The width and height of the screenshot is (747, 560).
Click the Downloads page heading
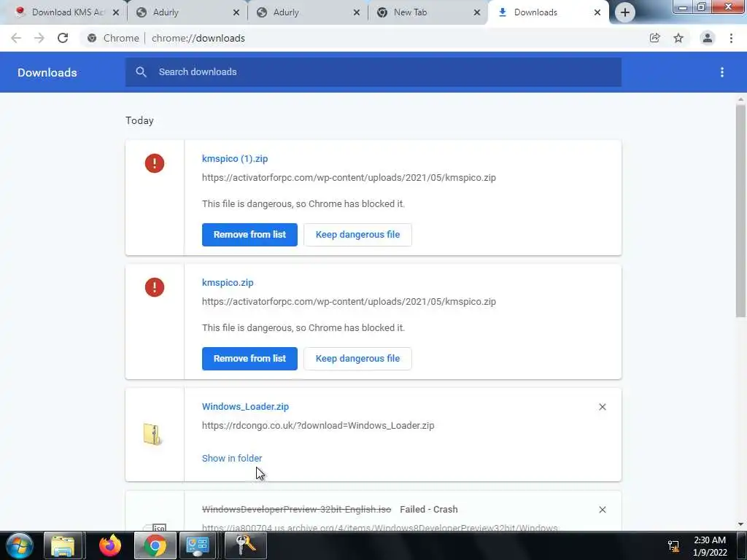coord(47,72)
